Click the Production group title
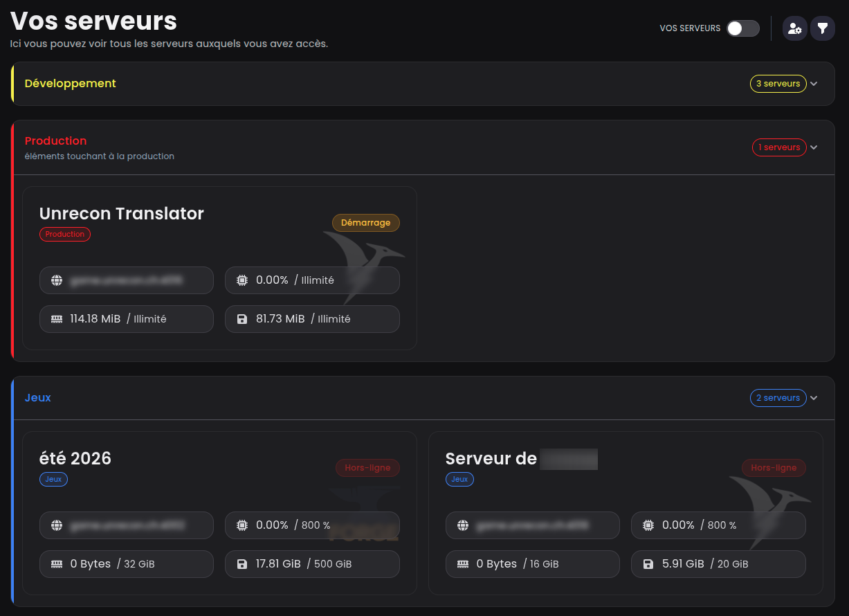 tap(55, 141)
